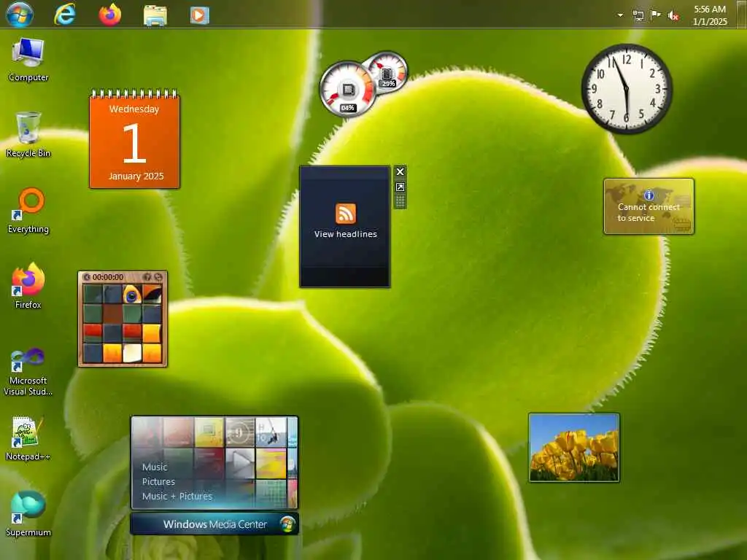Choose Pictures in Media Center gadget
The height and width of the screenshot is (560, 747).
click(x=158, y=481)
